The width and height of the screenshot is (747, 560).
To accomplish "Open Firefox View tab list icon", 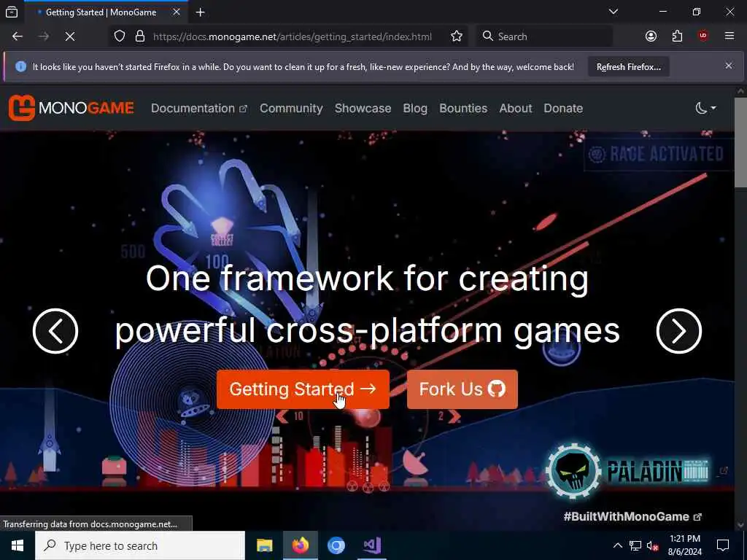I will (x=12, y=12).
